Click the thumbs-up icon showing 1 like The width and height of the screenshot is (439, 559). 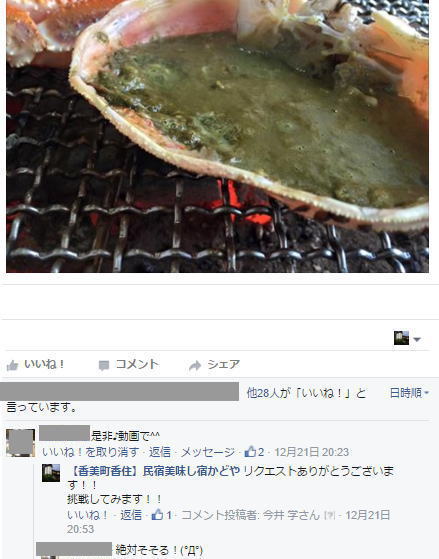(157, 514)
